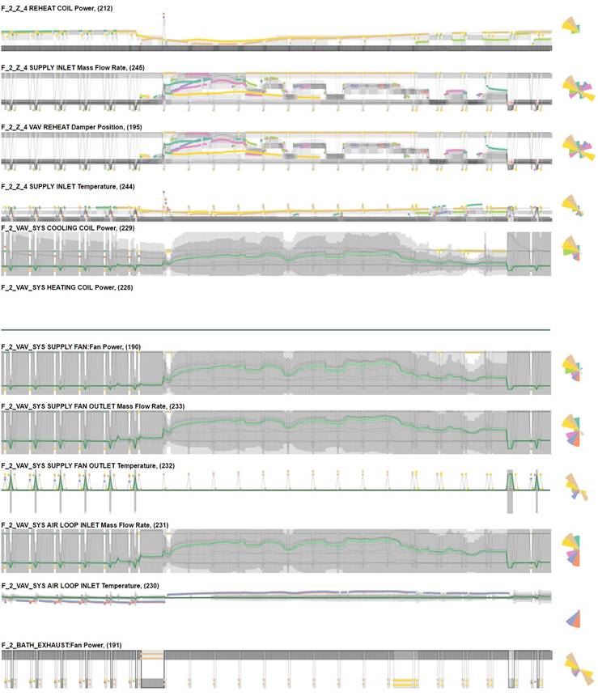598x700 pixels.
Task: Click the AIR LOOP INLET Temperature label
Action: click(x=84, y=584)
